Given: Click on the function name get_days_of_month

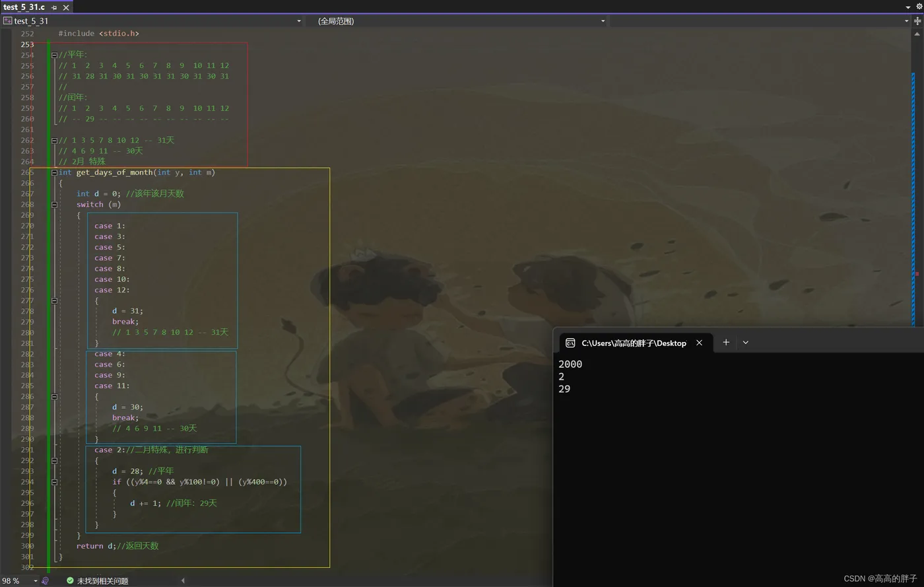Looking at the screenshot, I should click(114, 172).
